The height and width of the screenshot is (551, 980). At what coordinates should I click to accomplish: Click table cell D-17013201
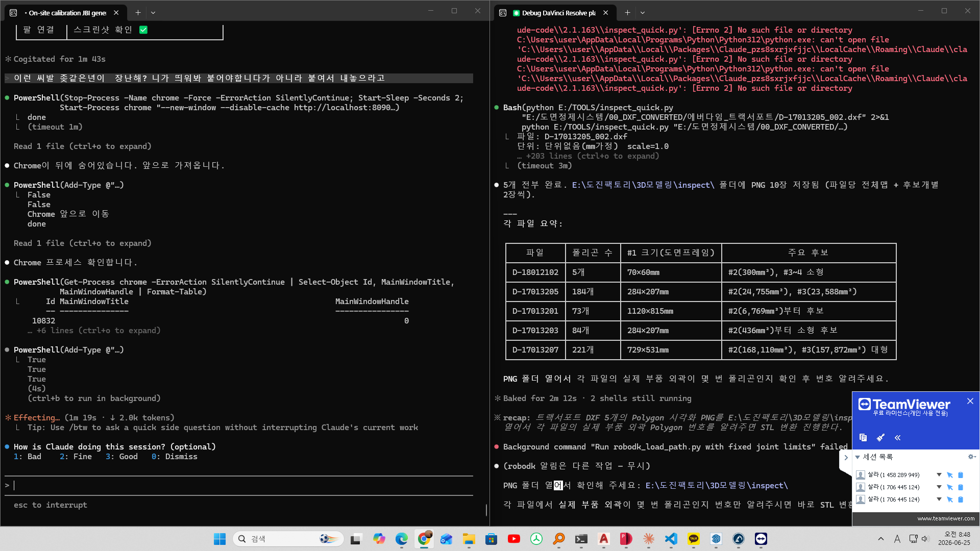535,311
